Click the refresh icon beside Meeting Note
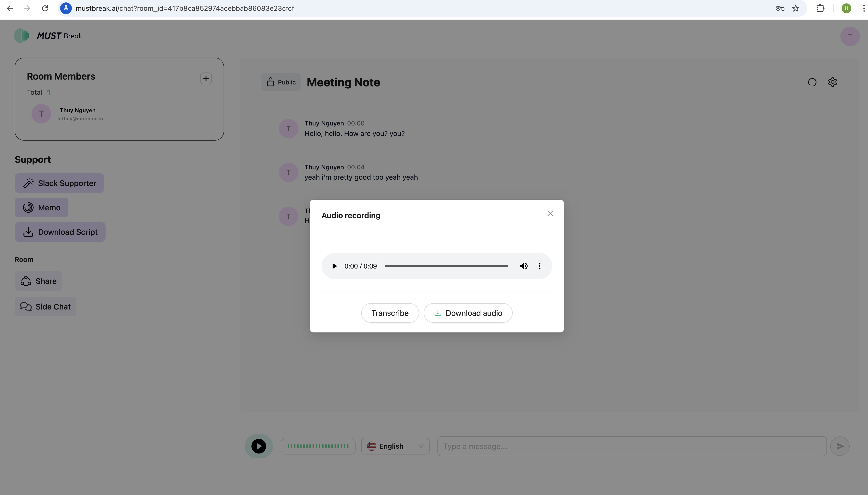The height and width of the screenshot is (495, 868). 812,82
